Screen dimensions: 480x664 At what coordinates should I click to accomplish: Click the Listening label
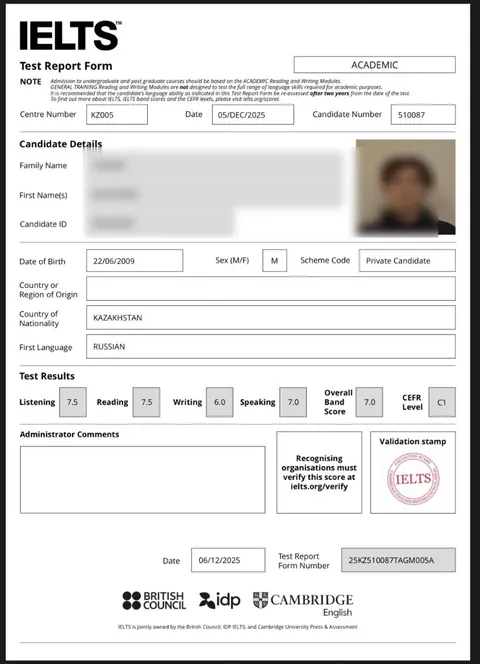(x=37, y=402)
